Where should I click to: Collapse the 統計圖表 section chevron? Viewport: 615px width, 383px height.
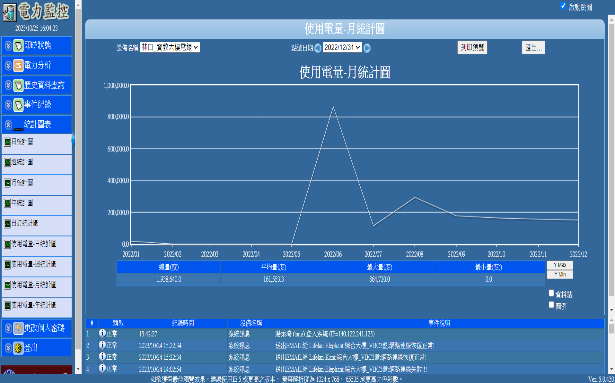[x=8, y=125]
